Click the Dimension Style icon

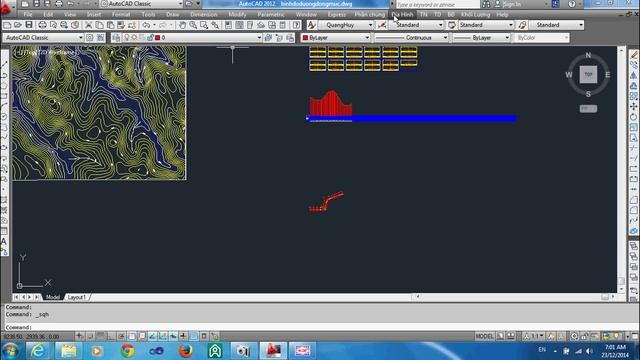click(382, 25)
